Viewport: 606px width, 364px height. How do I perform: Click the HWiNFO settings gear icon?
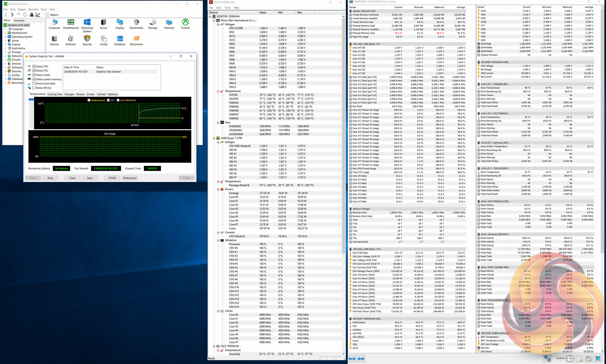click(588, 359)
